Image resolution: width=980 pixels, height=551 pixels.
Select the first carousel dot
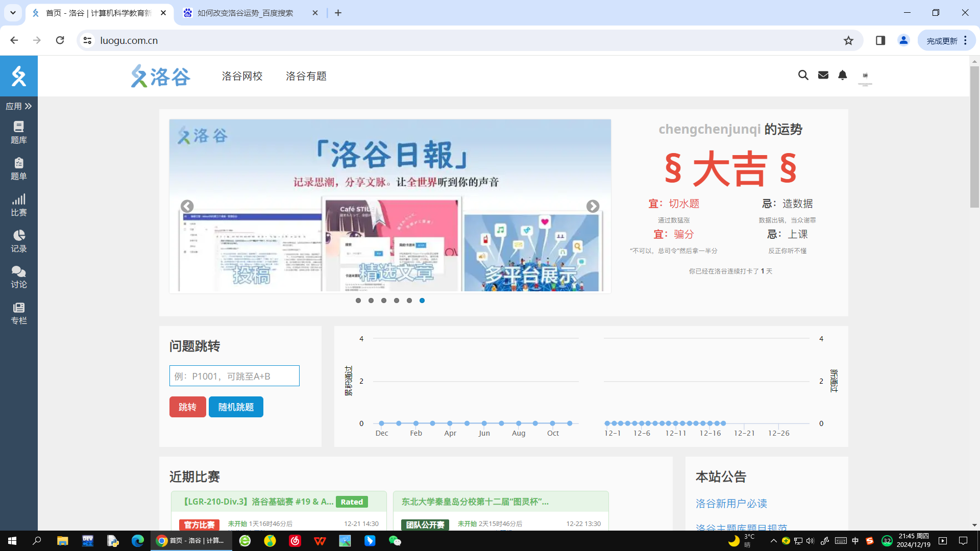[358, 300]
